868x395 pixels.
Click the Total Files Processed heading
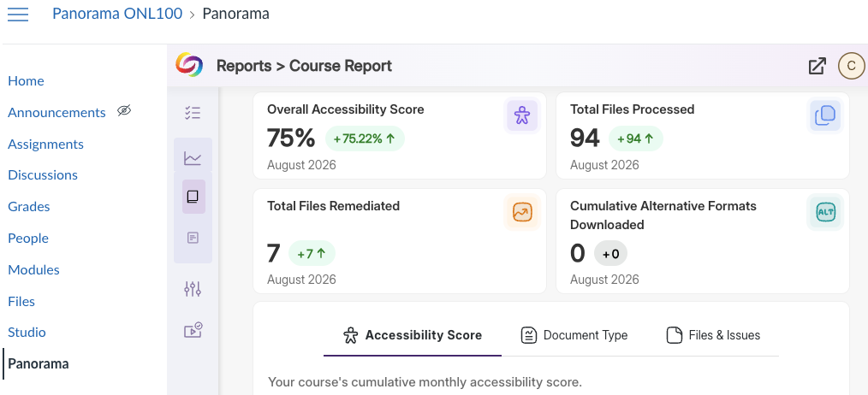(x=633, y=109)
